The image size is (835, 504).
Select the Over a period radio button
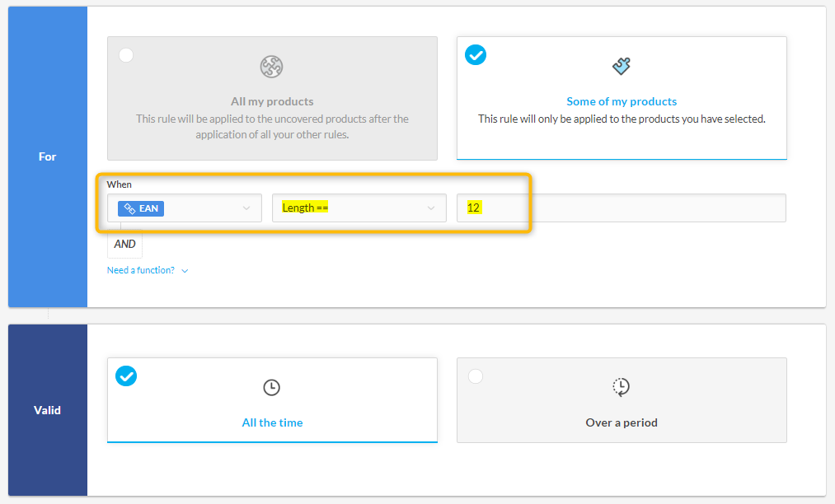476,376
